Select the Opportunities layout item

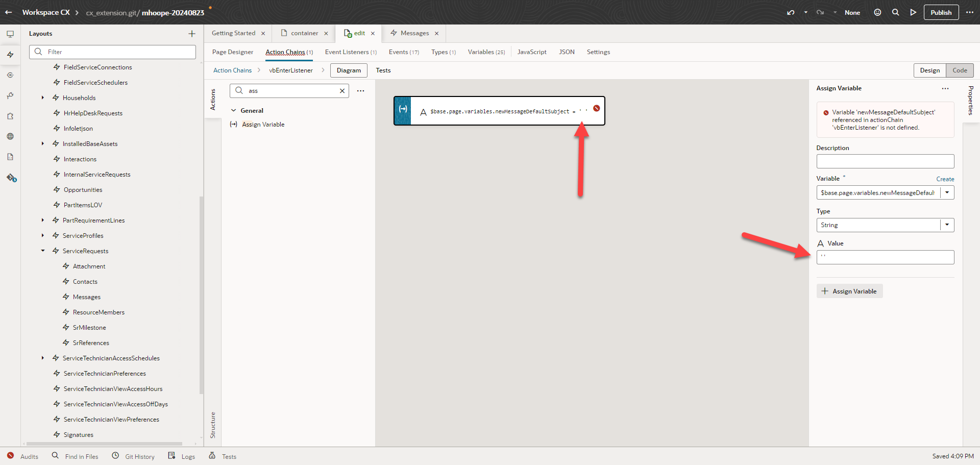pyautogui.click(x=83, y=189)
